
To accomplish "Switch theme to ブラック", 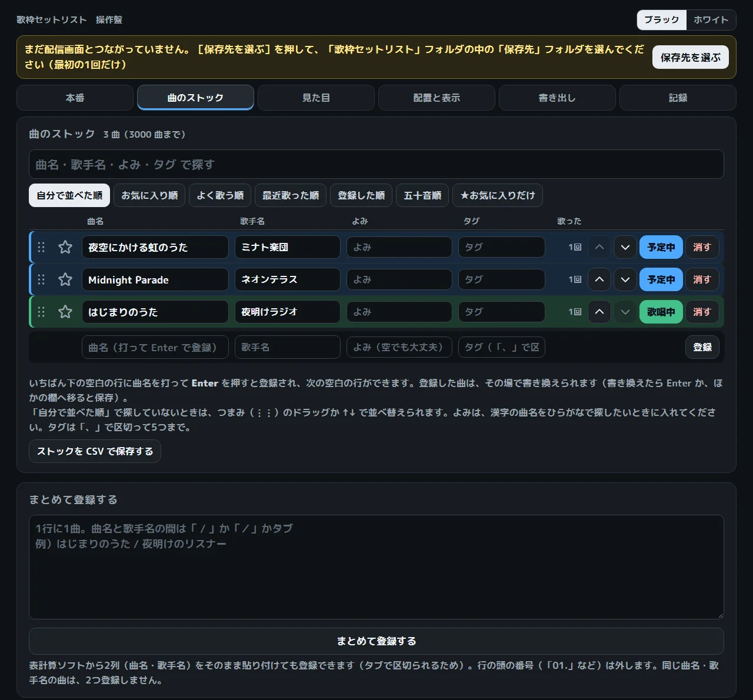I will [662, 19].
